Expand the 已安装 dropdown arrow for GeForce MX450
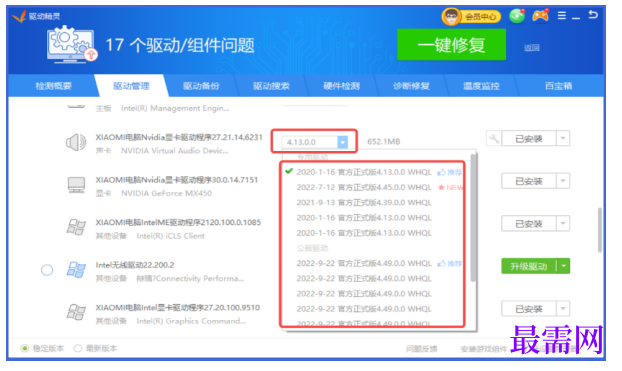Viewport: 622px width, 371px height. pyautogui.click(x=563, y=181)
